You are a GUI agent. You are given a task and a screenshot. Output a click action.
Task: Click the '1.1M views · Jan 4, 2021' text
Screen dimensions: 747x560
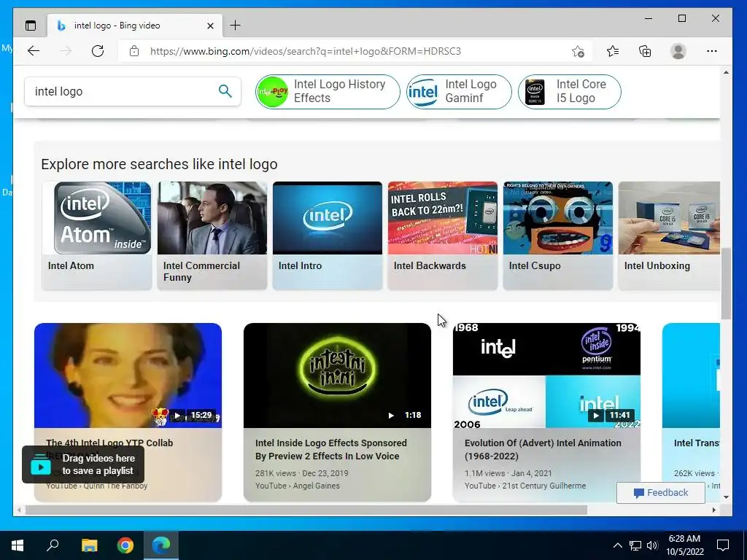click(508, 473)
